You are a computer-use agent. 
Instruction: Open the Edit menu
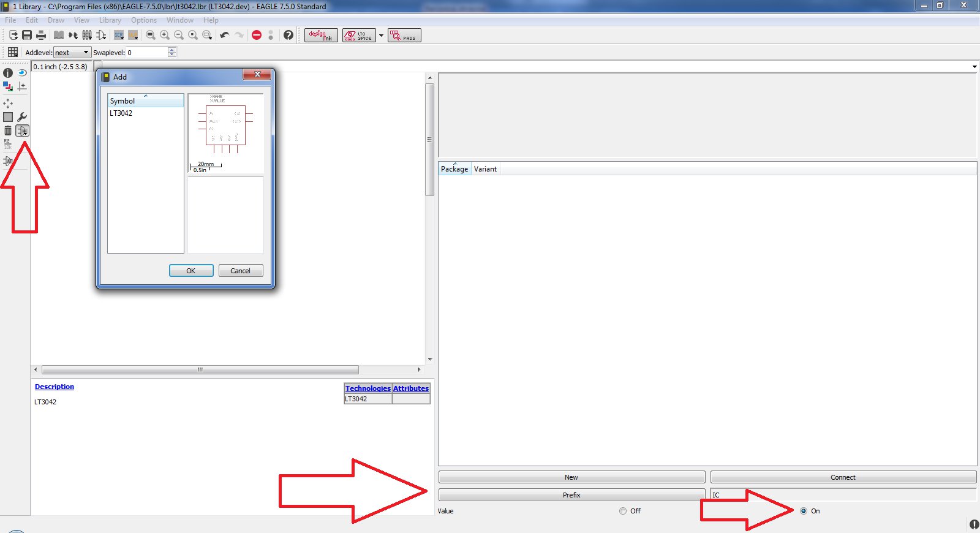pyautogui.click(x=32, y=20)
